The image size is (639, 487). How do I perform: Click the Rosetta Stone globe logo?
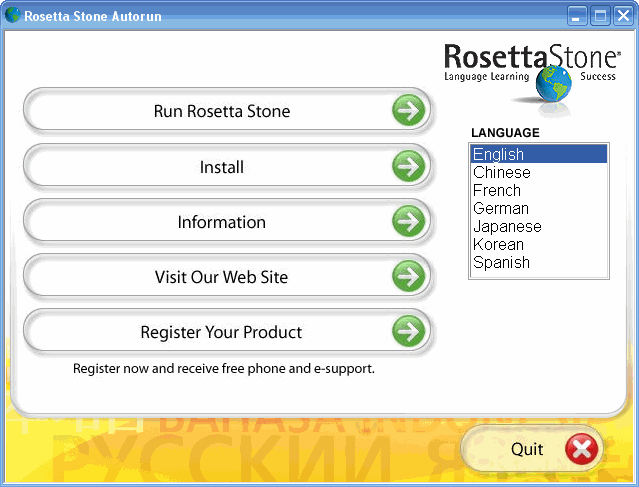(553, 84)
